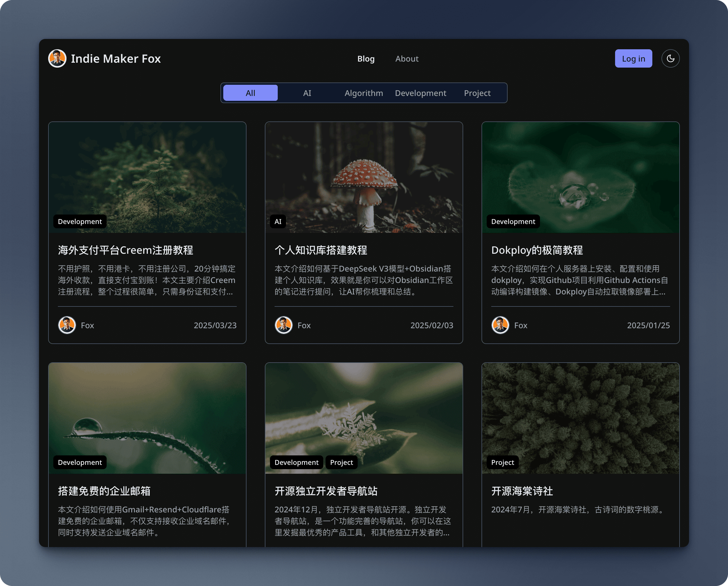This screenshot has width=728, height=586.
Task: Open the Blog navigation link
Action: (x=366, y=59)
